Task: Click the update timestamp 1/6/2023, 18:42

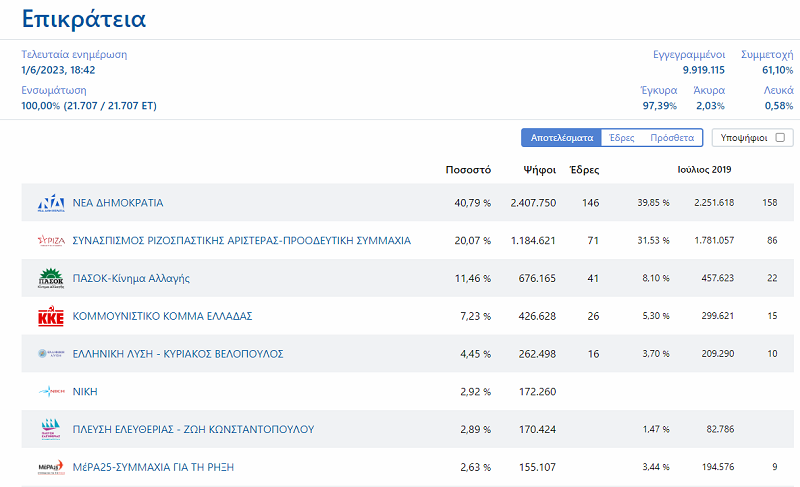Action: 58,70
